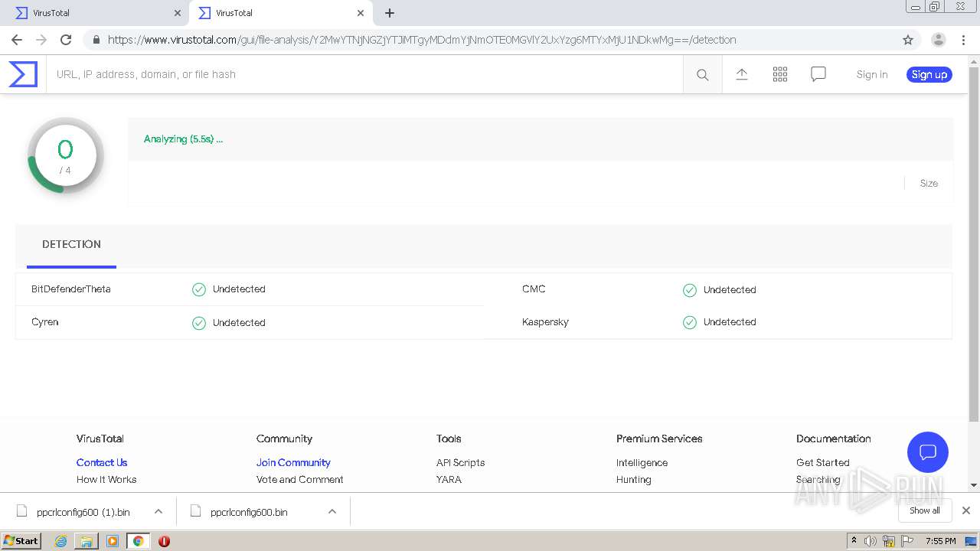The width and height of the screenshot is (980, 551).
Task: Open File Explorer from taskbar
Action: [87, 541]
